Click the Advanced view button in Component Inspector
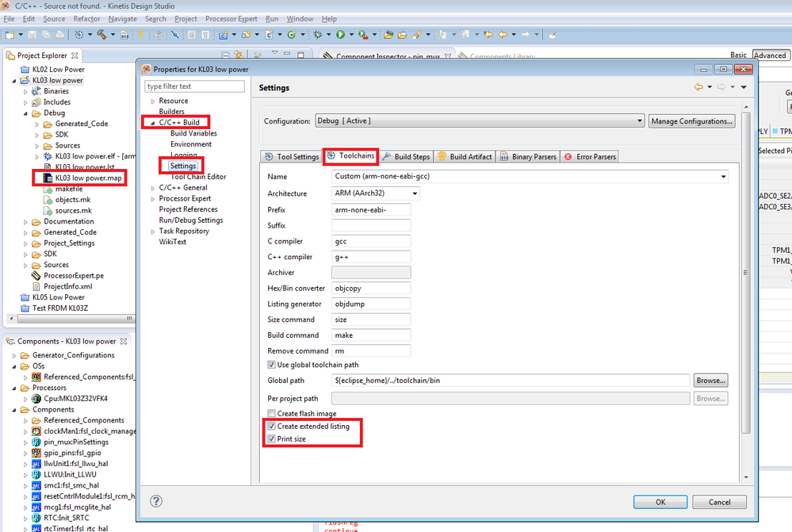The width and height of the screenshot is (792, 532). coord(770,55)
